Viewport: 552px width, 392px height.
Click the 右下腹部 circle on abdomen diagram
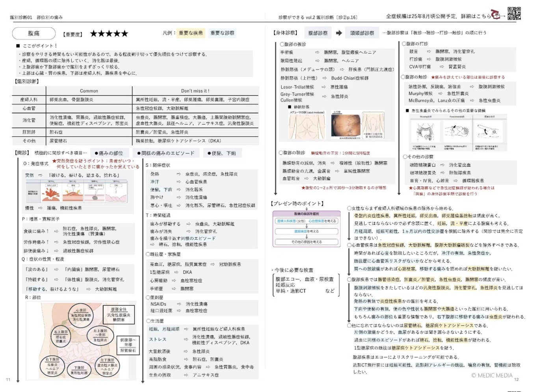(52, 366)
